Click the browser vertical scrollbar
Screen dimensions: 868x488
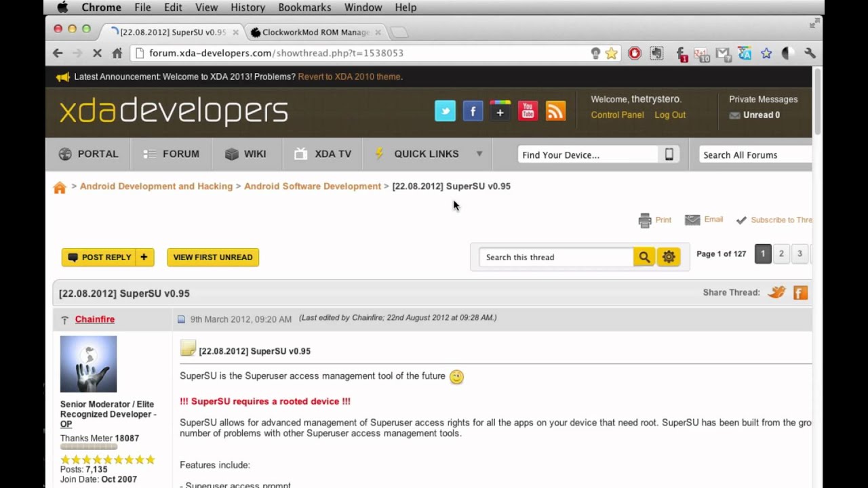click(x=817, y=102)
